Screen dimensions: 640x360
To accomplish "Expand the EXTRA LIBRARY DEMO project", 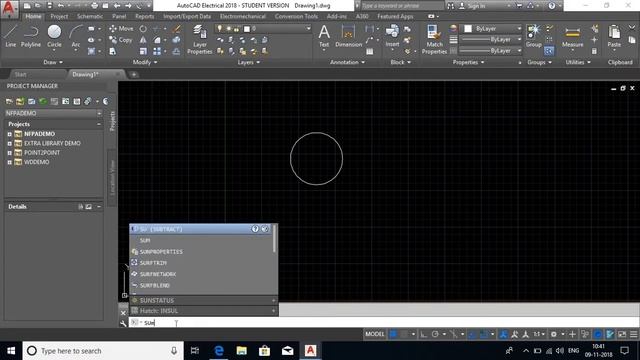I will pos(9,143).
